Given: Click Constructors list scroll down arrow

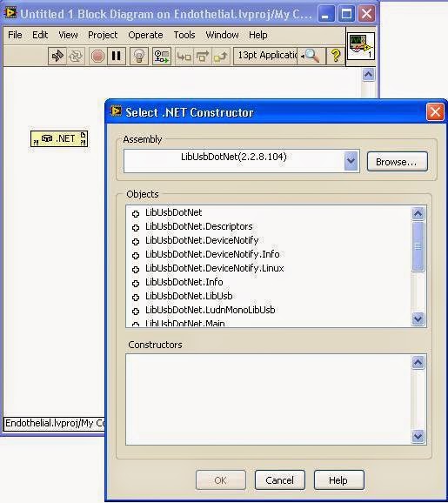Looking at the screenshot, I should coord(418,436).
